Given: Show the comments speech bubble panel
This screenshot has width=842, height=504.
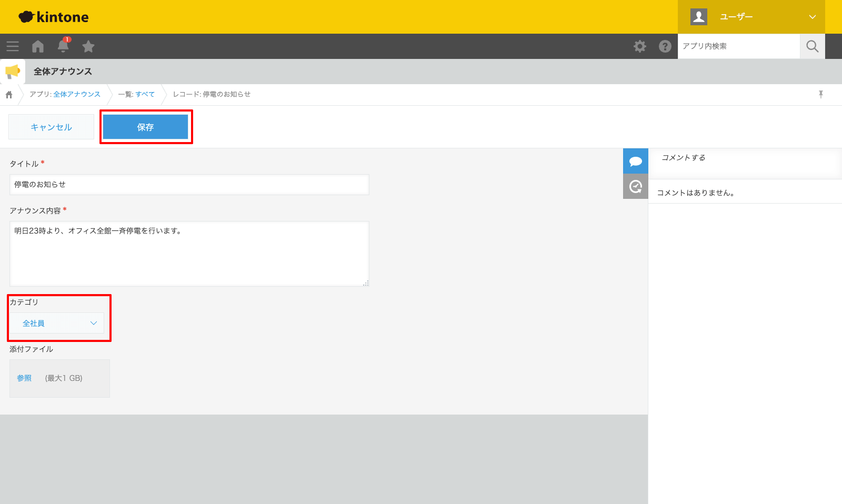Looking at the screenshot, I should pyautogui.click(x=635, y=161).
